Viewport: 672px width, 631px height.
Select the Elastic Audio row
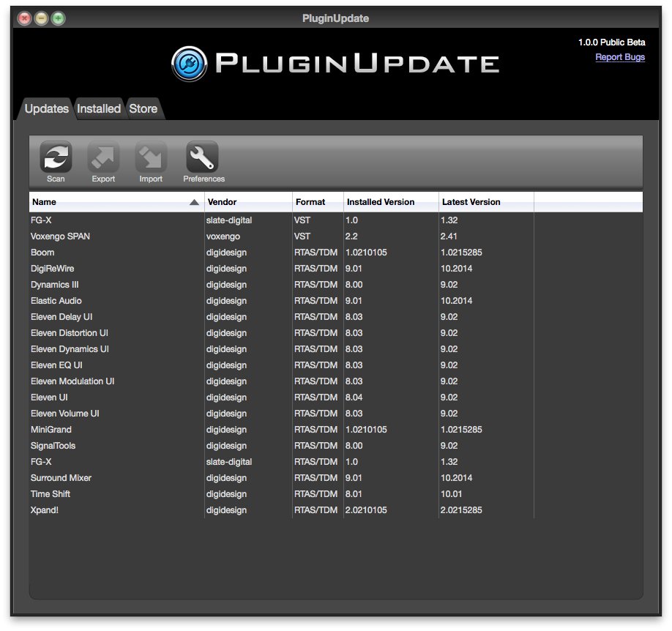pos(336,301)
